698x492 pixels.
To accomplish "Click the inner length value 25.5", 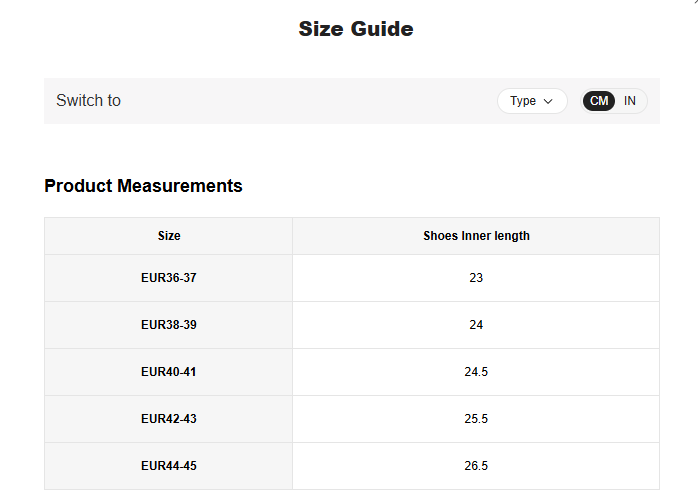I will point(476,419).
